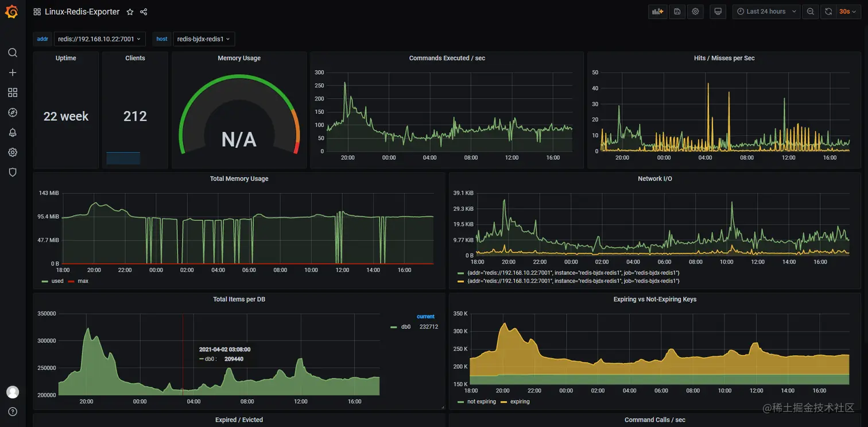Click the Clients 212 stat value
The height and width of the screenshot is (427, 868).
(135, 116)
